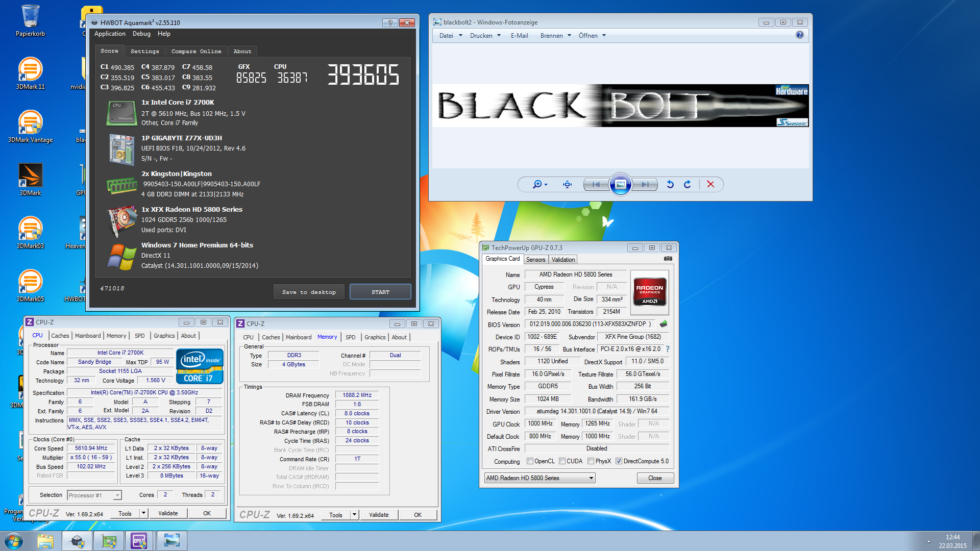
Task: Open Validation tab in GPU-Z
Action: tap(563, 259)
